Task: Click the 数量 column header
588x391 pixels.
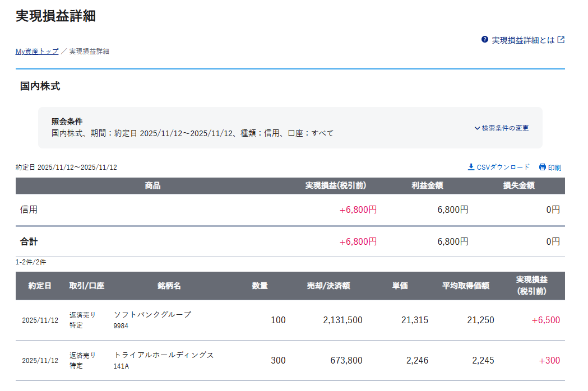Action: [260, 286]
